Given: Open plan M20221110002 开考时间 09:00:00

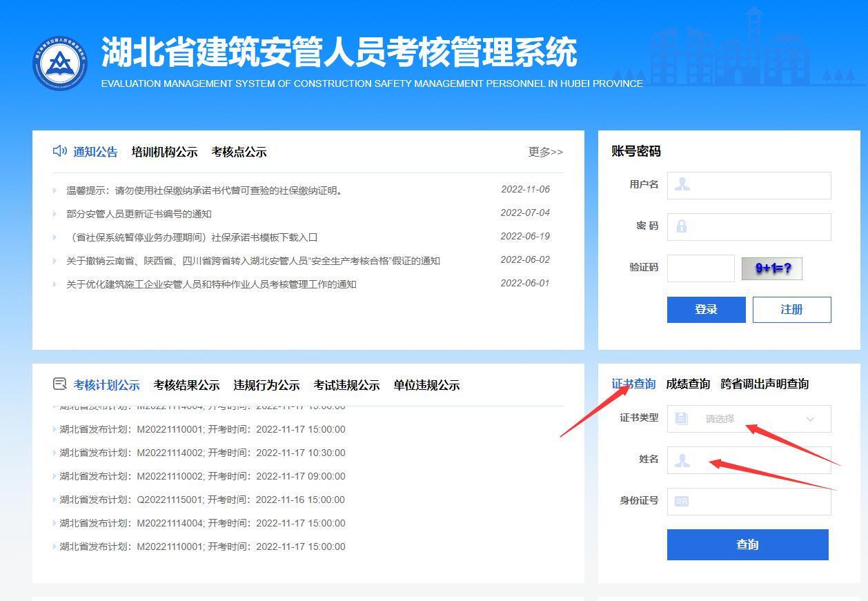Looking at the screenshot, I should tap(202, 476).
